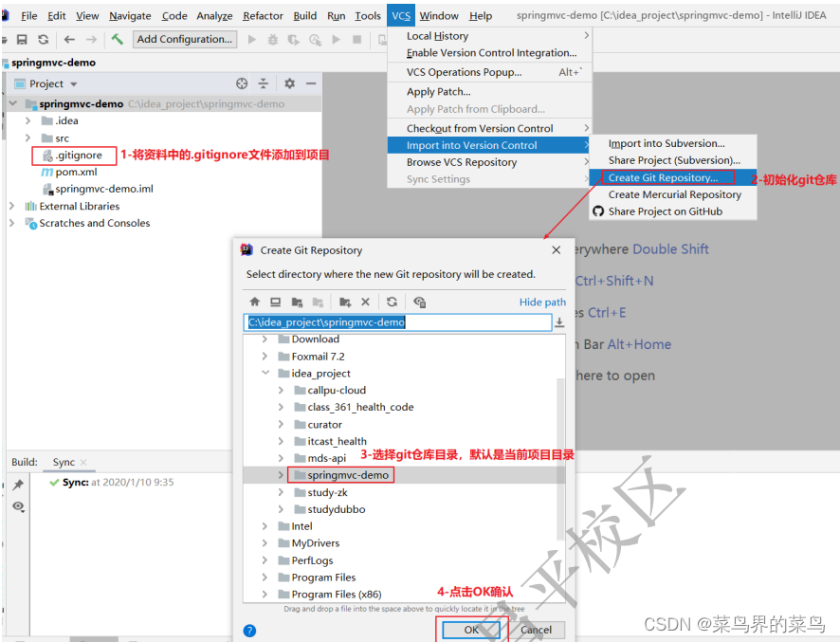Viewport: 840px width, 642px height.
Task: Click the Collapse All icon in Project panel
Action: (263, 83)
